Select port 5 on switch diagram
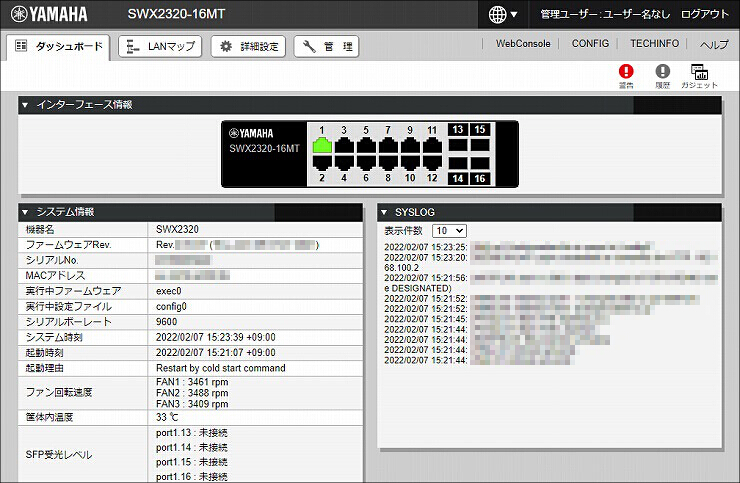The height and width of the screenshot is (483, 740). point(366,145)
